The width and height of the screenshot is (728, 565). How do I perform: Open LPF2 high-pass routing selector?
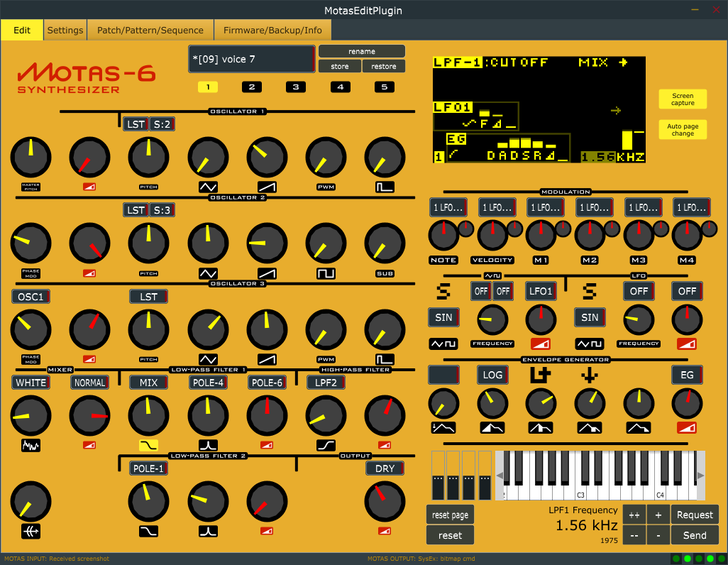click(326, 383)
